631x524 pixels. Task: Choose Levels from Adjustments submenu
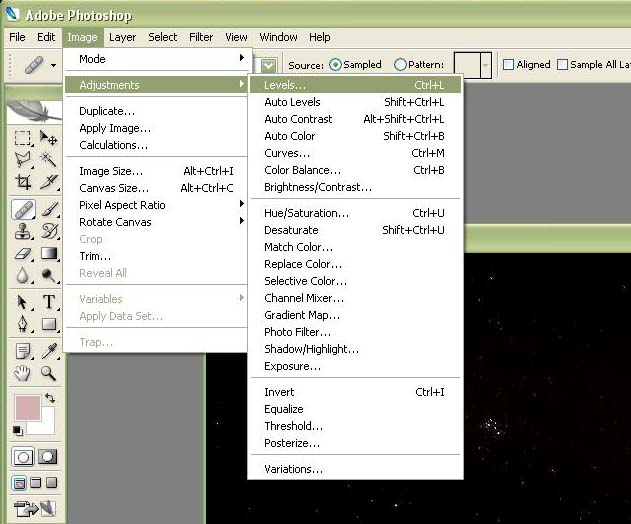pyautogui.click(x=355, y=85)
